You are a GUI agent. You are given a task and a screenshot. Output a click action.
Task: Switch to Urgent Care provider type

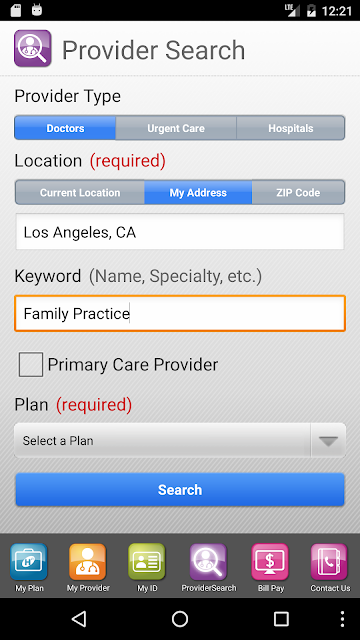tap(176, 128)
